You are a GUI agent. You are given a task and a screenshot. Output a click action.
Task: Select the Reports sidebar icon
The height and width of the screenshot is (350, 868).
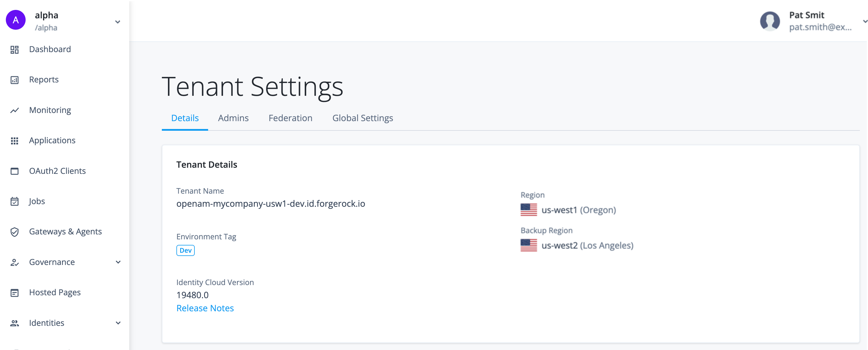pyautogui.click(x=15, y=79)
